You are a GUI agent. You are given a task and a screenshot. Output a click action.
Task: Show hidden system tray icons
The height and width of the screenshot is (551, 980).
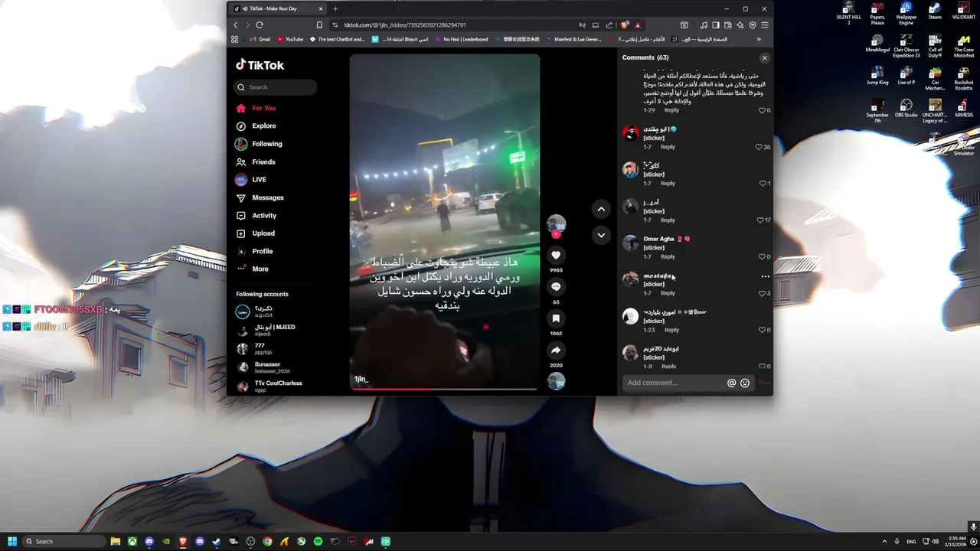pos(884,541)
